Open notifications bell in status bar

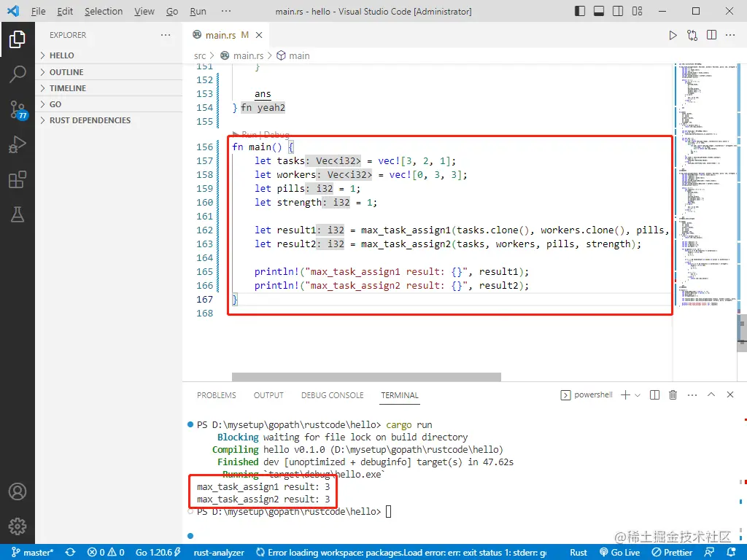(732, 553)
